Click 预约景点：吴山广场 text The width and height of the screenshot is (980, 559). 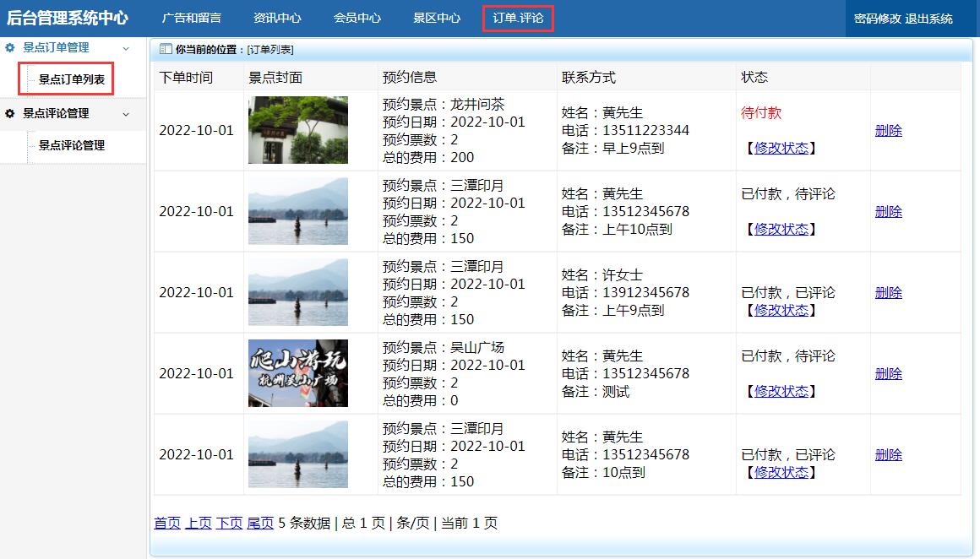(444, 347)
